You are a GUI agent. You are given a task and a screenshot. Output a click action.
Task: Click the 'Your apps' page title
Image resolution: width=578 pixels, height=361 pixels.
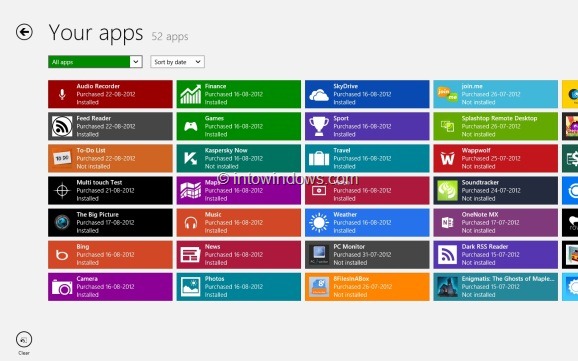[x=96, y=33]
